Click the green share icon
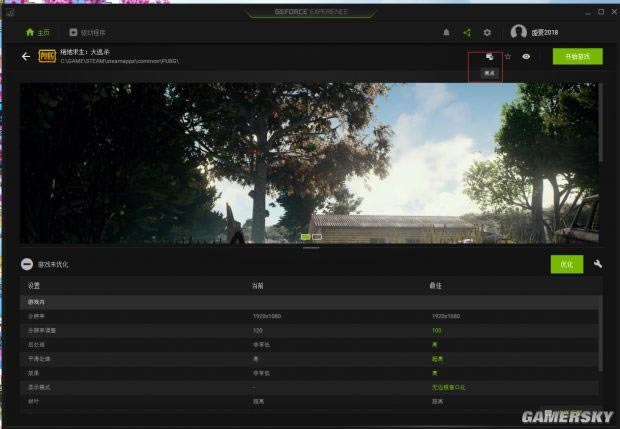 pos(467,32)
